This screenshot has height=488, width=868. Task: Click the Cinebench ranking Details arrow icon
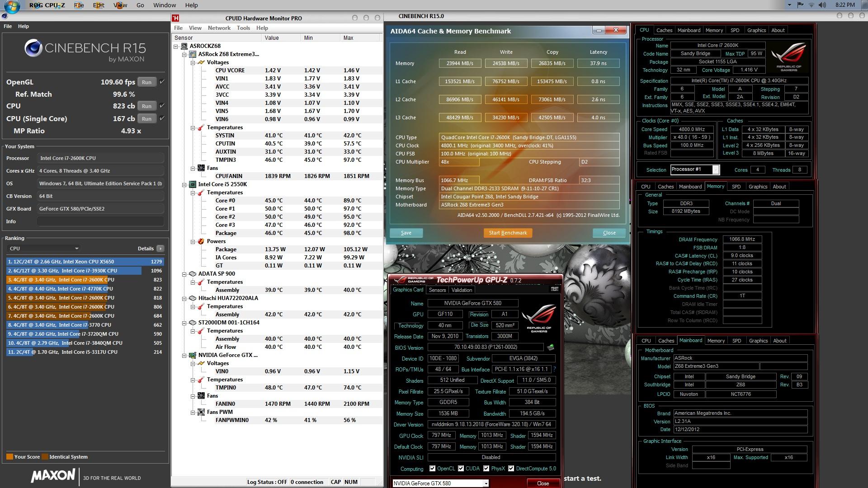(x=160, y=249)
